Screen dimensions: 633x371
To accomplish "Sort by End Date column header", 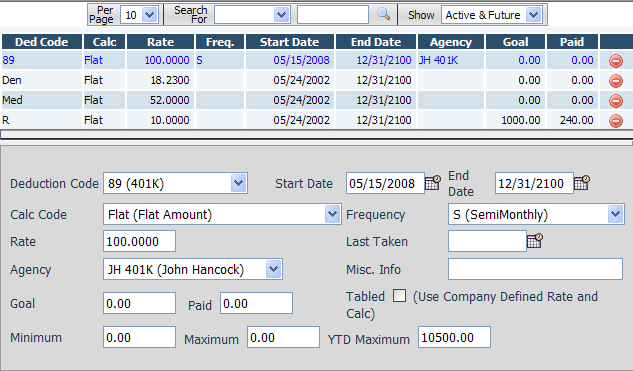I will [x=376, y=42].
